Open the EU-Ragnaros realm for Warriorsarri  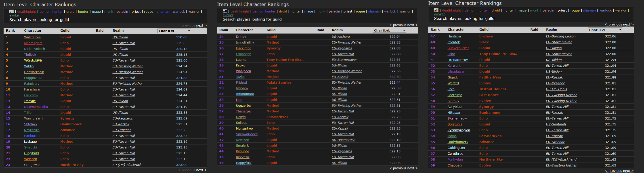point(122,118)
